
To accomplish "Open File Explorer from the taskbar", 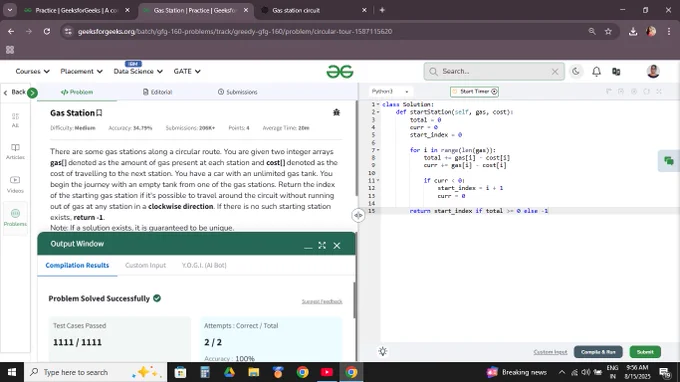I will 254,372.
